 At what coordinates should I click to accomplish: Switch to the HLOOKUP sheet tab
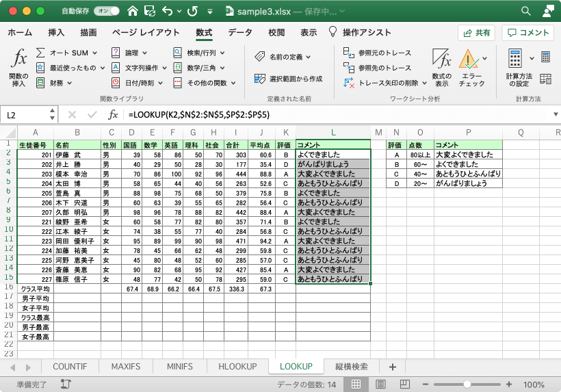click(x=237, y=367)
